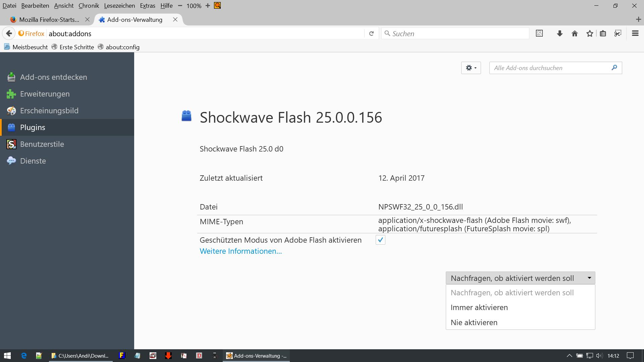Open the Weitere Informationen link

(240, 251)
